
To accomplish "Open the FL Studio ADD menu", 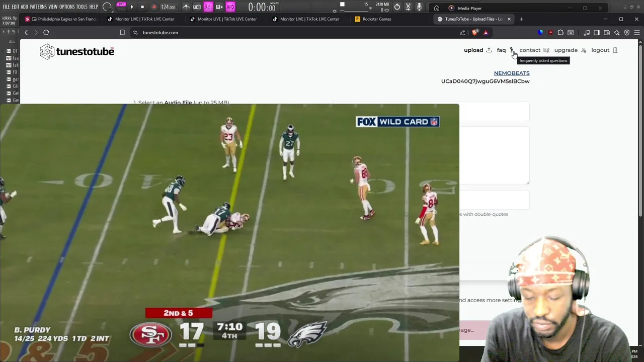I will click(x=24, y=7).
